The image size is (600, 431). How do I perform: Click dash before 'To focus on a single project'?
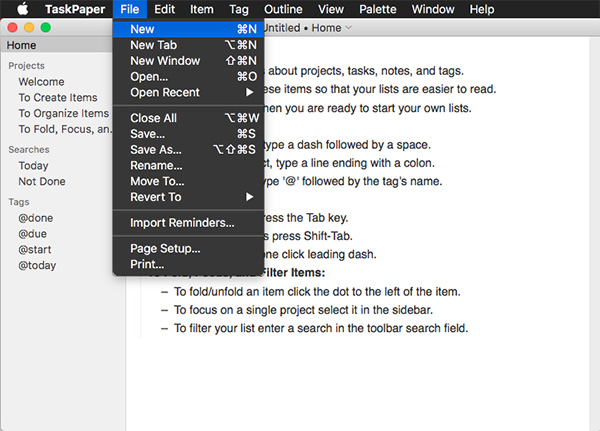165,310
